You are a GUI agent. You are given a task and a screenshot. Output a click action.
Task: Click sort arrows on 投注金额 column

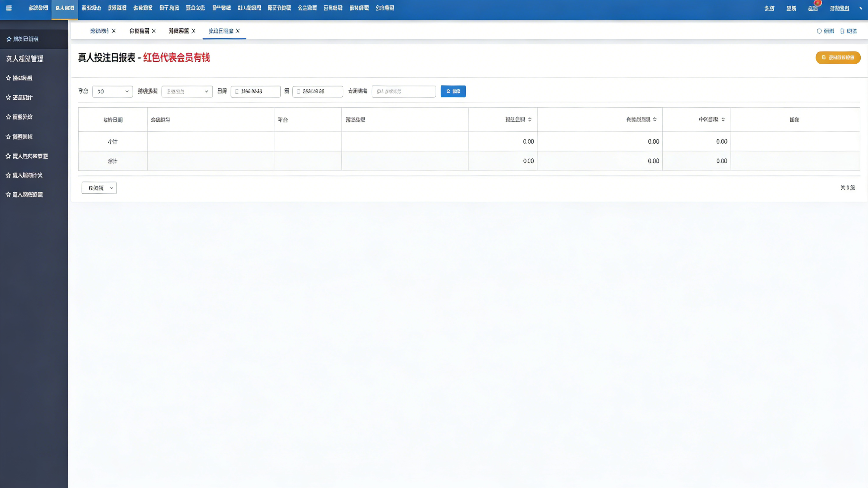pos(530,120)
